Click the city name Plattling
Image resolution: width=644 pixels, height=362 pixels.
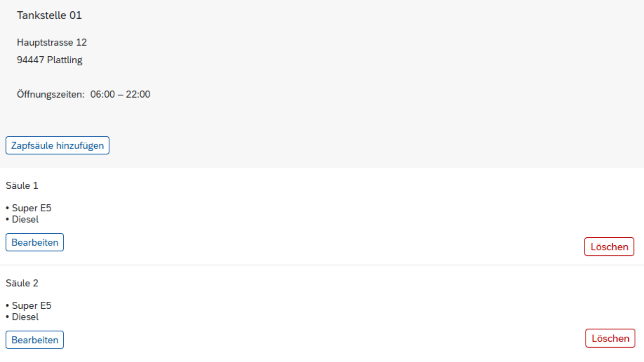(65, 60)
